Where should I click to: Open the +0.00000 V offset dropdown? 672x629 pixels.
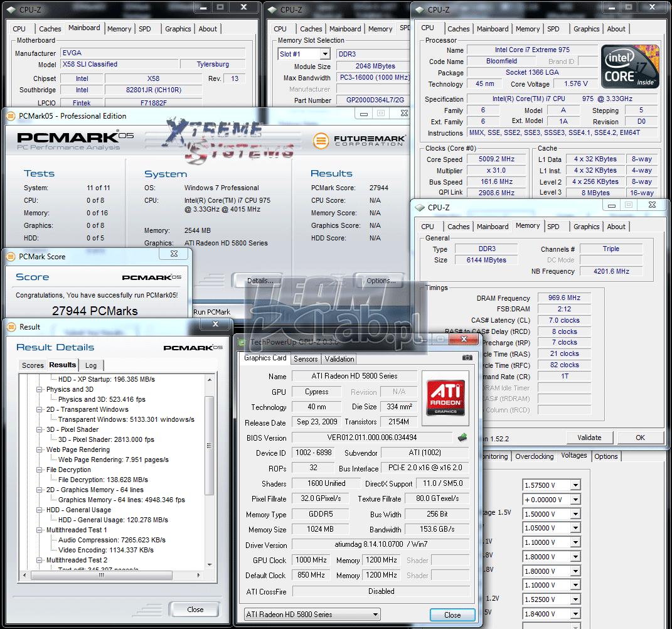(x=575, y=500)
